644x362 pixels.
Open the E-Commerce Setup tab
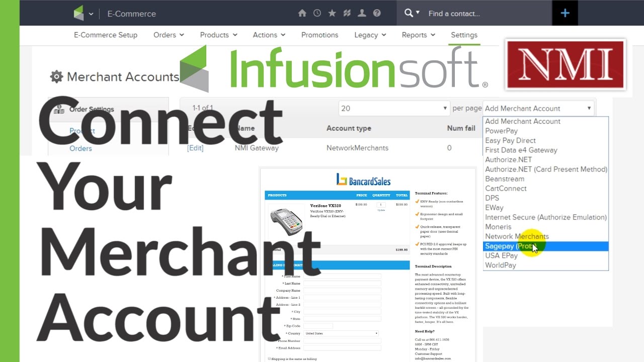tap(106, 35)
